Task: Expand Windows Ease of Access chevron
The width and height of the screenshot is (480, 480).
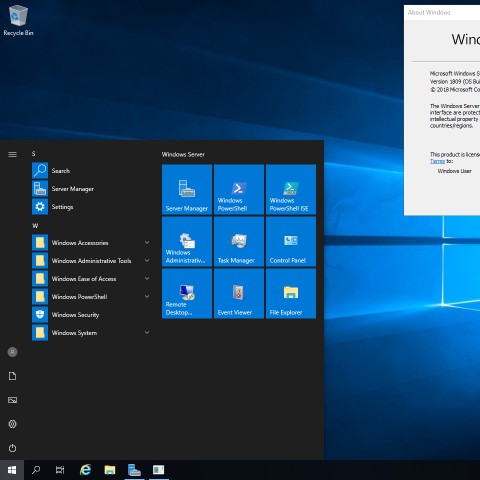Action: (147, 278)
